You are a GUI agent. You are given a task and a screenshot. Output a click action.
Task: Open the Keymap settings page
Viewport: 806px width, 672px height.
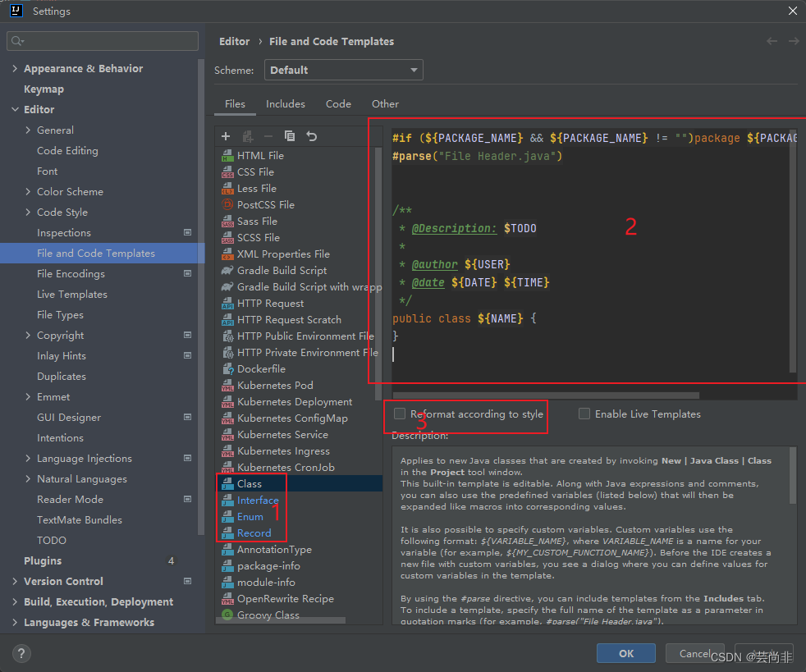tap(44, 89)
